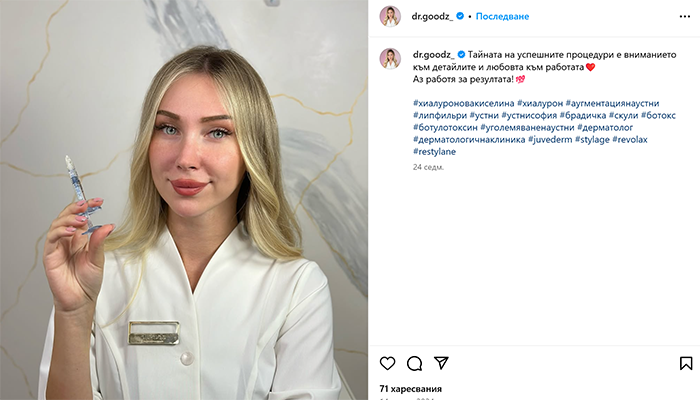Save post with bookmark icon
Screen dimensions: 700x400
pos(686,363)
